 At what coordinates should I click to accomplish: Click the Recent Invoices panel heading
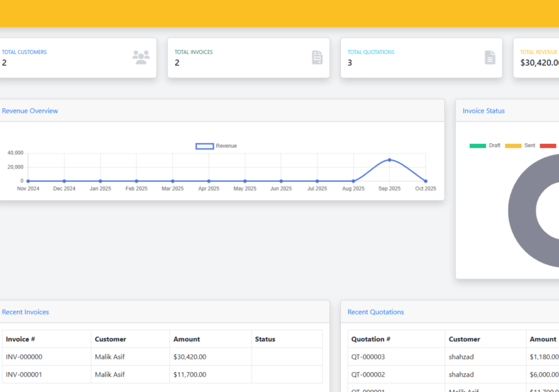coord(26,312)
